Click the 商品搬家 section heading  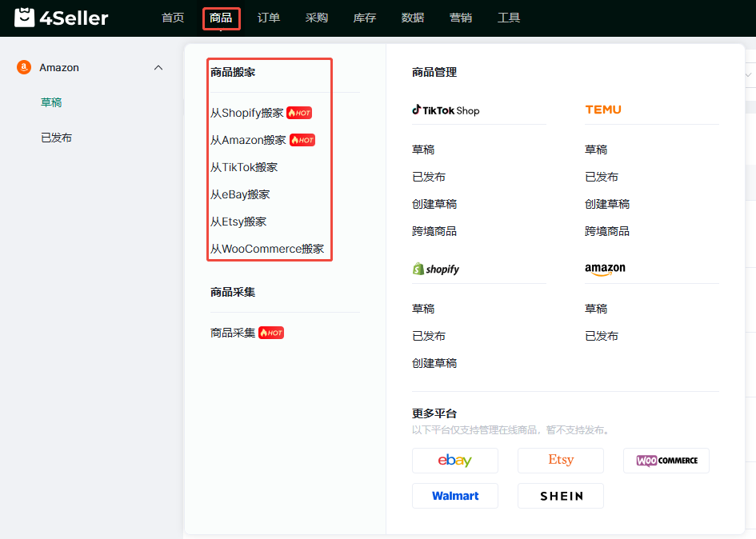pos(233,72)
